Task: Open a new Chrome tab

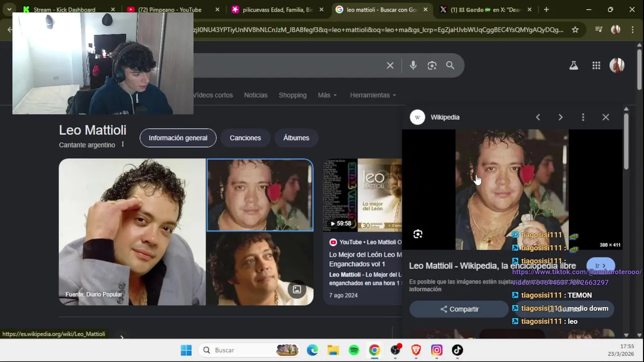Action: tap(546, 10)
